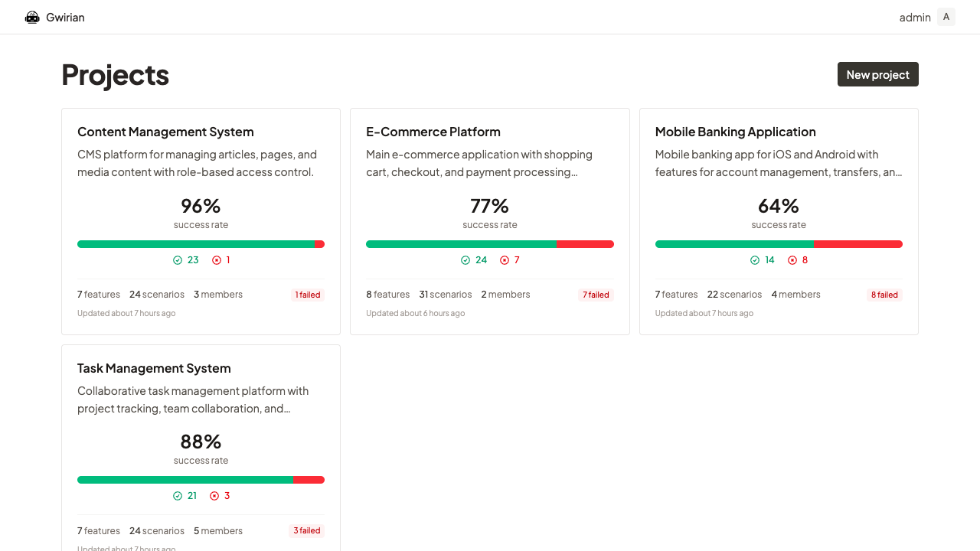Click the Gwirian robot logo icon
Screen dimensions: 980x551
pos(32,18)
